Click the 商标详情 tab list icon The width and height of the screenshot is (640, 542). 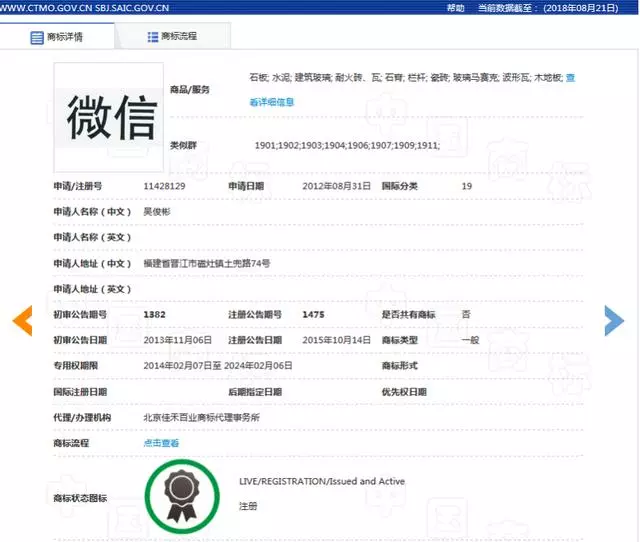38,37
